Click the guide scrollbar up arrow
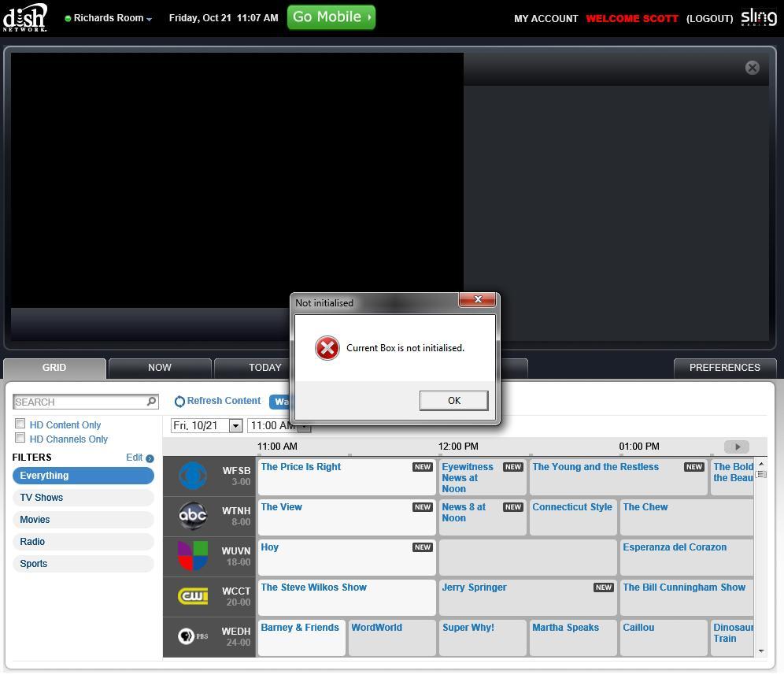 pos(761,464)
